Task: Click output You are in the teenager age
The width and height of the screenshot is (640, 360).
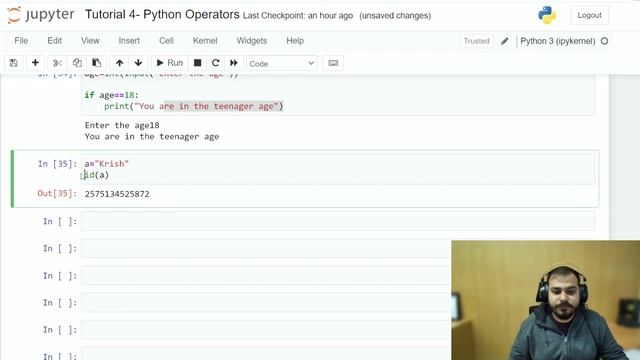Action: (152, 137)
